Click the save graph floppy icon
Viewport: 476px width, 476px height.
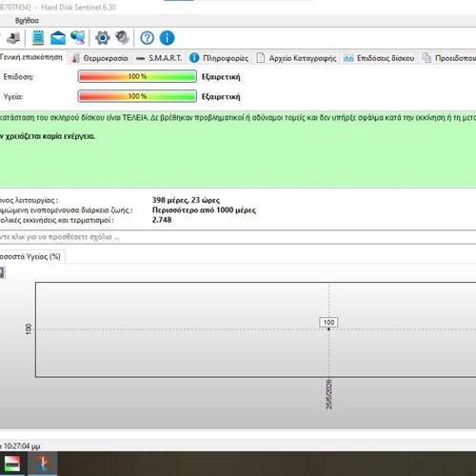click(2, 273)
